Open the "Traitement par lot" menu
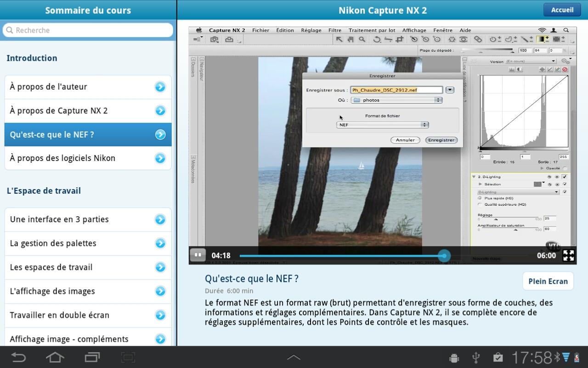The image size is (588, 368). point(372,30)
